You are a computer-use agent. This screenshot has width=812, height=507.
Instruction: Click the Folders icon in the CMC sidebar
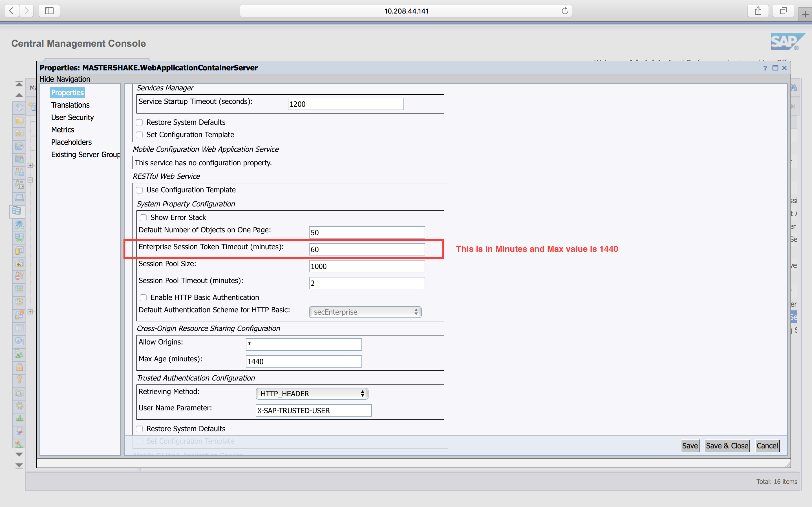(x=19, y=120)
